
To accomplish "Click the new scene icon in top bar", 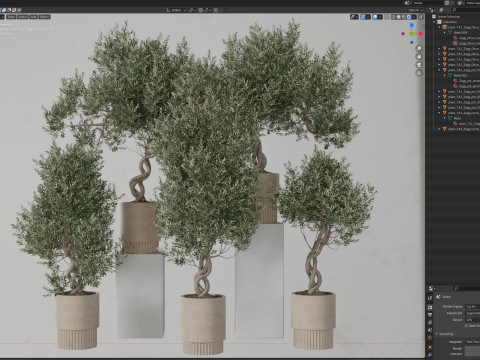I will [447, 3].
